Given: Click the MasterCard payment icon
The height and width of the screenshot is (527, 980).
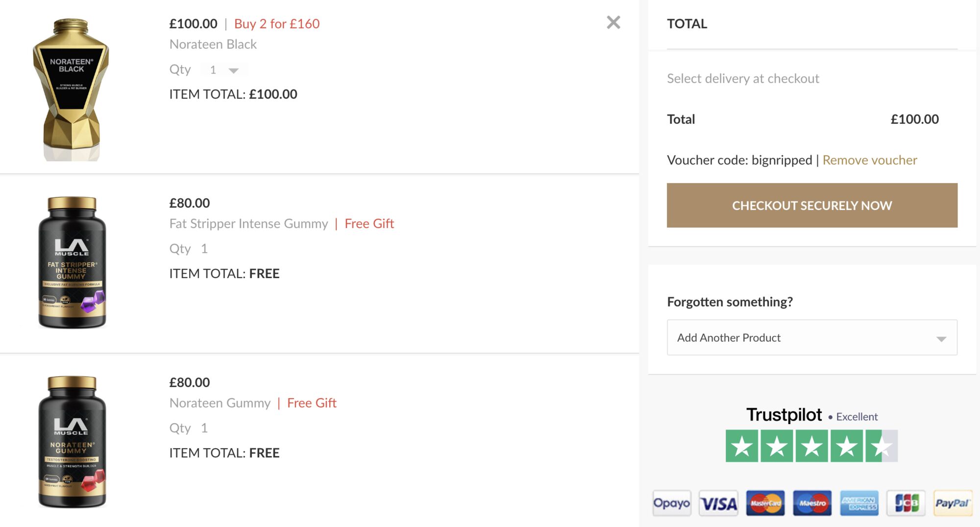Looking at the screenshot, I should coord(765,503).
